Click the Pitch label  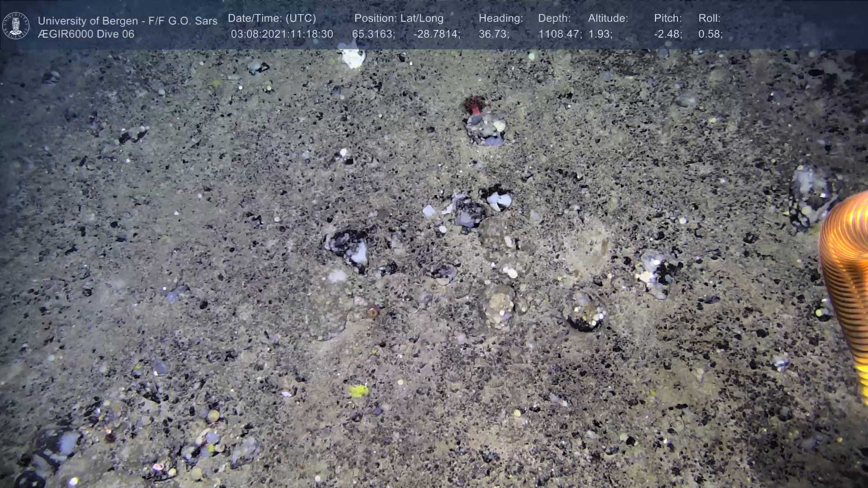pos(668,19)
